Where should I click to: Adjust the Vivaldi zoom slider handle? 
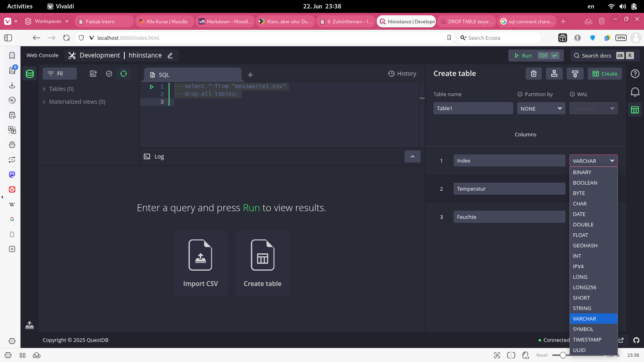563,355
